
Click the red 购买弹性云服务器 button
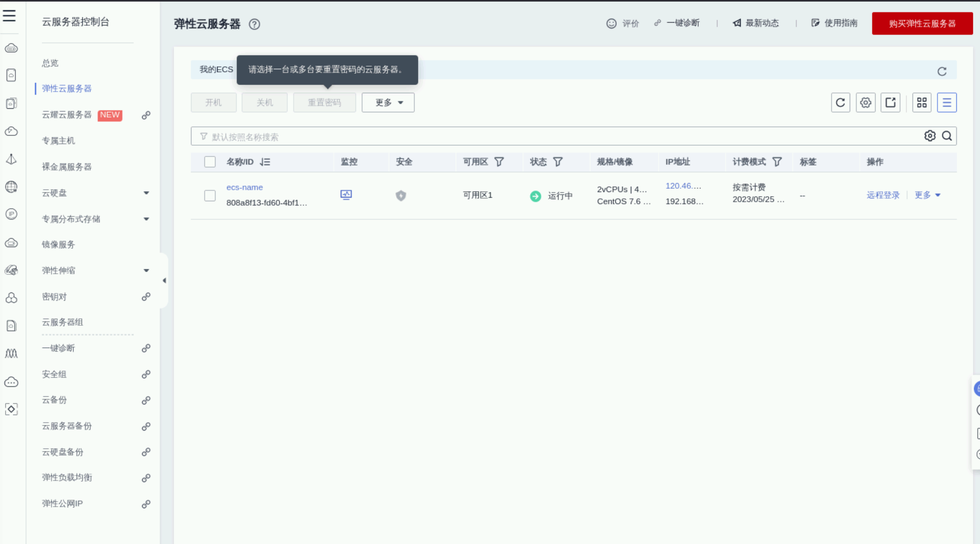[922, 24]
